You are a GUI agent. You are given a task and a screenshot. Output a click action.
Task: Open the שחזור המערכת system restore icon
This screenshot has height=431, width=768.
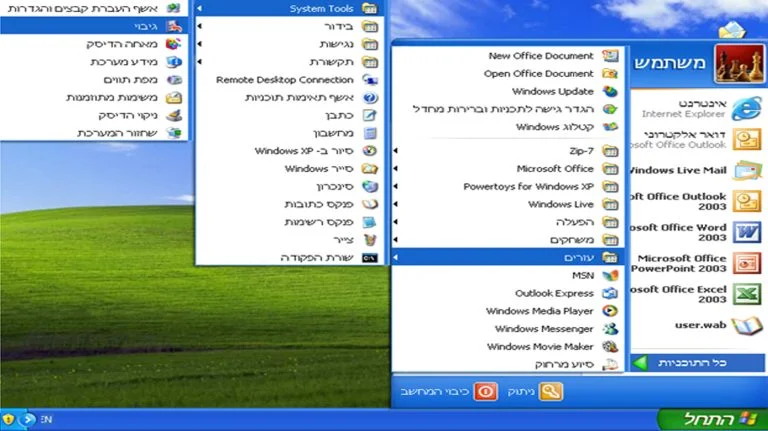click(x=173, y=133)
